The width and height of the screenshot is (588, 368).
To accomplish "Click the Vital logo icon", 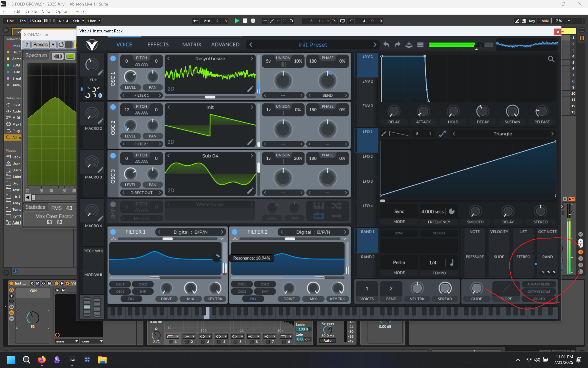I will (92, 45).
